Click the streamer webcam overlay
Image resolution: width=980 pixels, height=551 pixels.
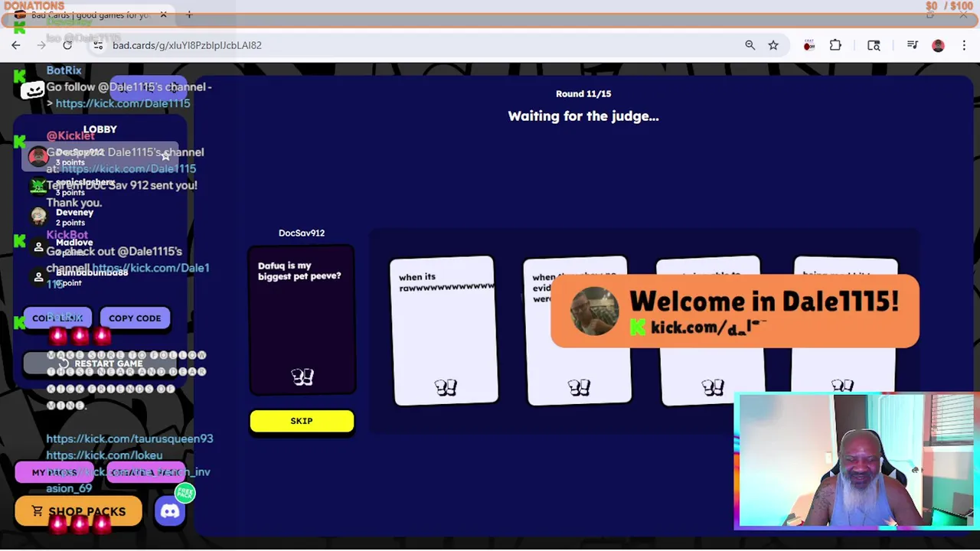tap(854, 461)
